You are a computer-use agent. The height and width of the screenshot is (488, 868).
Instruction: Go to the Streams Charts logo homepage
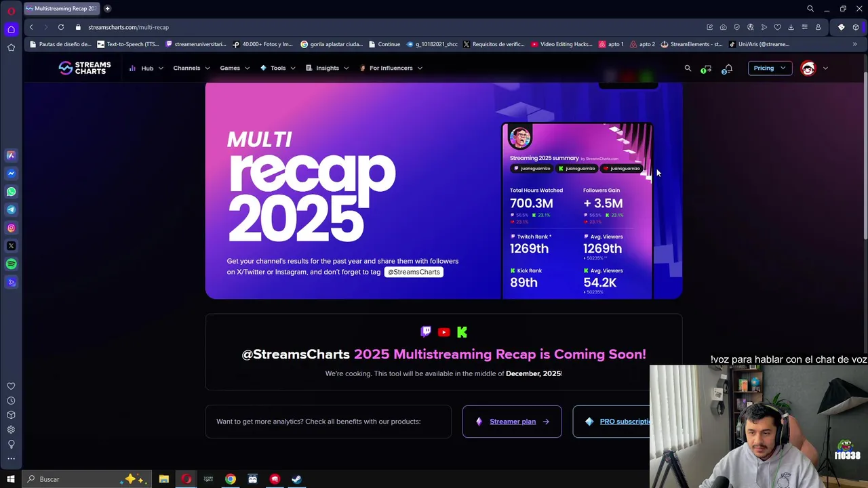84,68
